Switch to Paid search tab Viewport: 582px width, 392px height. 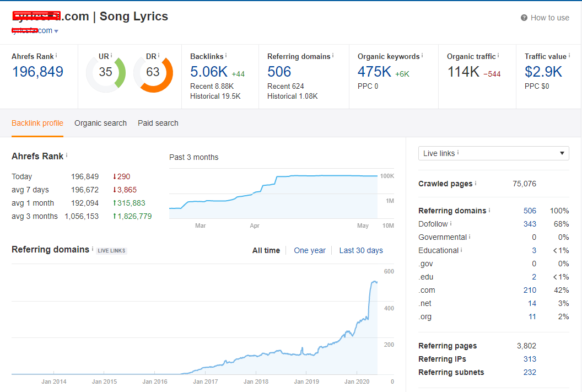coord(158,123)
